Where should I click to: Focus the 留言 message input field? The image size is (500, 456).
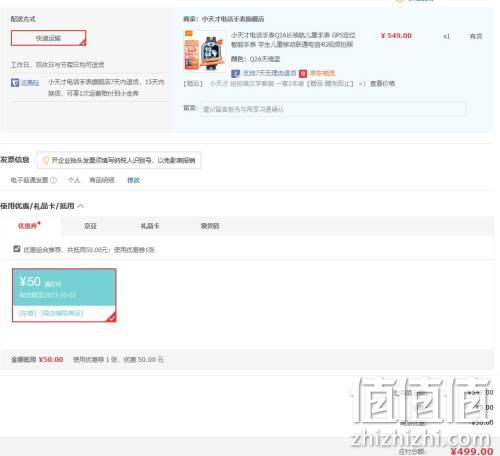pos(333,109)
